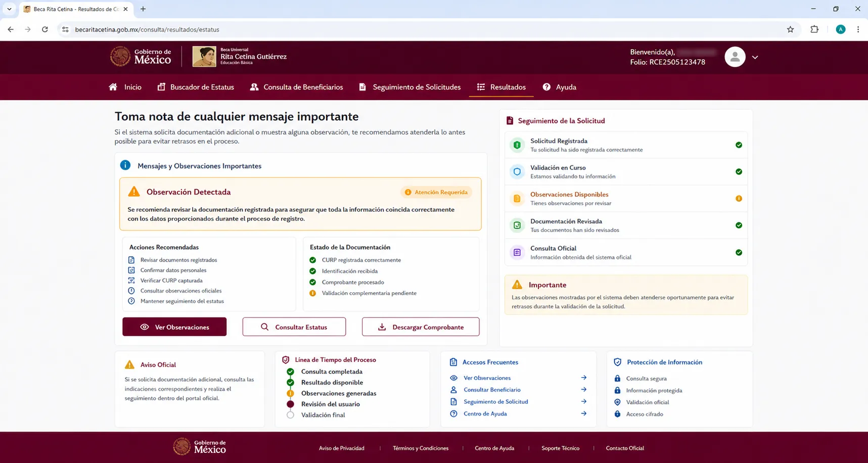The image size is (868, 463).
Task: Select the Validación final timeline marker
Action: [290, 415]
